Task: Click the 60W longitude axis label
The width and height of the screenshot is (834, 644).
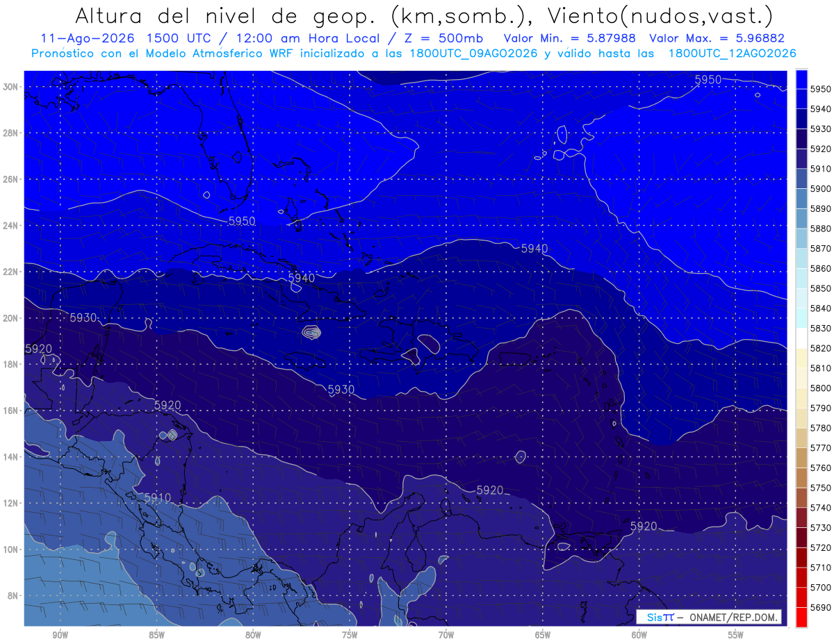Action: coord(639,635)
